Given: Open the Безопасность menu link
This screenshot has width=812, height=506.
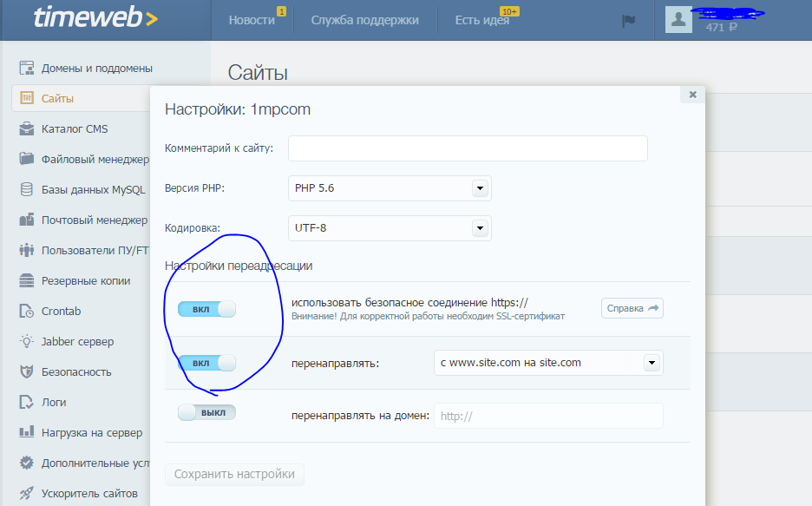Looking at the screenshot, I should pos(76,371).
